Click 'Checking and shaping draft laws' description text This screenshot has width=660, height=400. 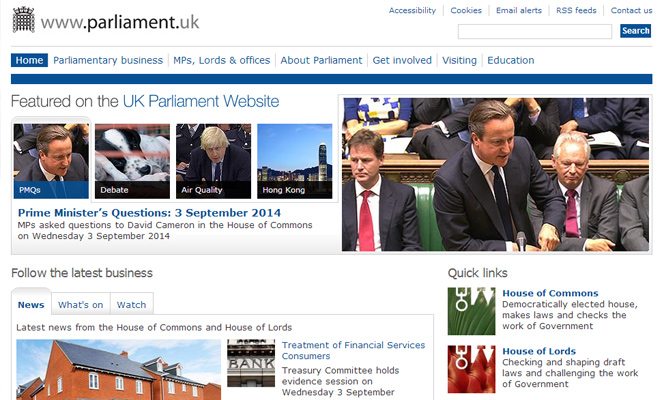tap(570, 373)
